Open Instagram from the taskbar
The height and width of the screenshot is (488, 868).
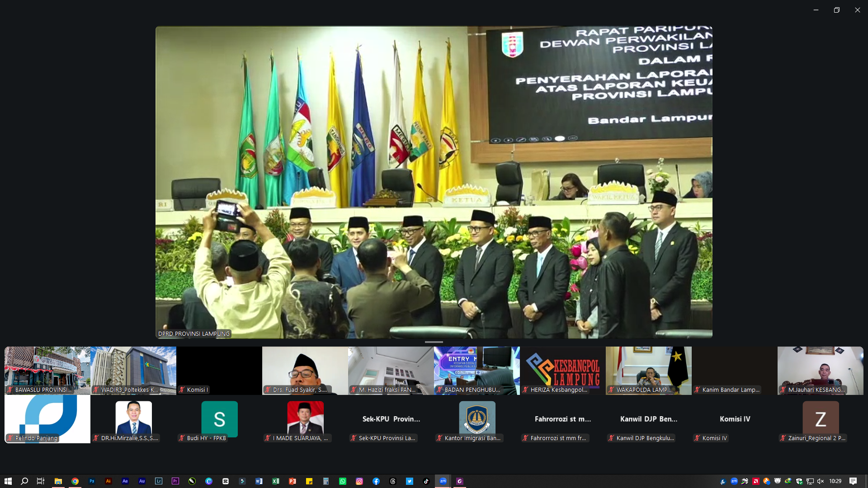(x=359, y=481)
